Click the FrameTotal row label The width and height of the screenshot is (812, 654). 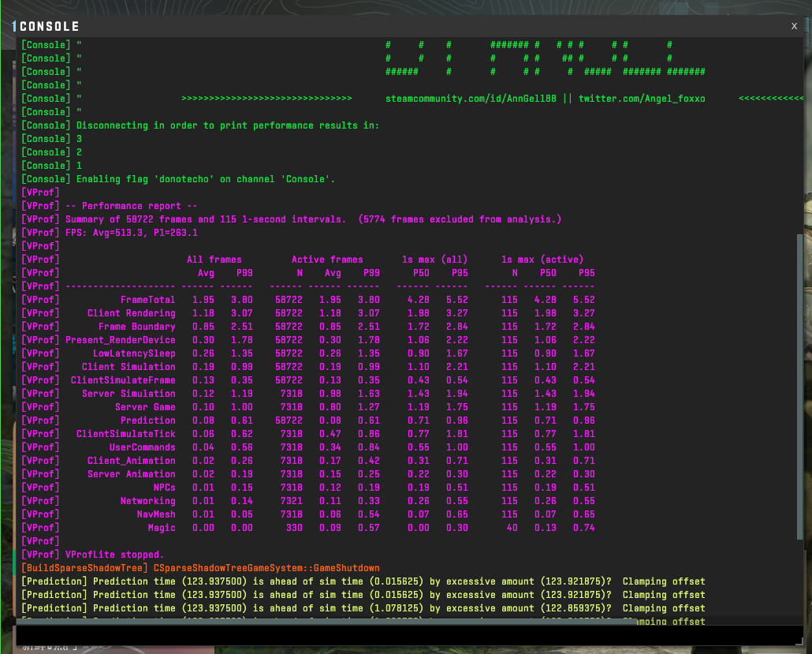tap(147, 300)
